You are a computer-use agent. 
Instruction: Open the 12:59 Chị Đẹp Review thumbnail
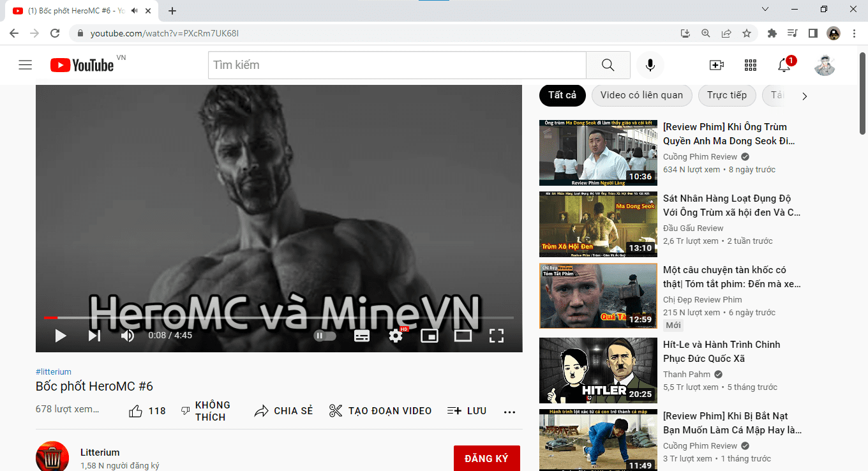click(x=598, y=295)
